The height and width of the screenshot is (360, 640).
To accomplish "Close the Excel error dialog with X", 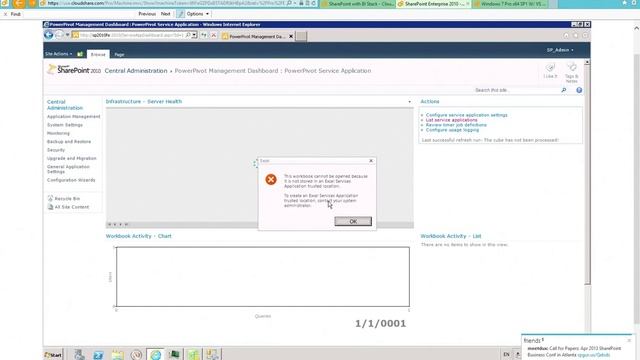I will click(371, 161).
